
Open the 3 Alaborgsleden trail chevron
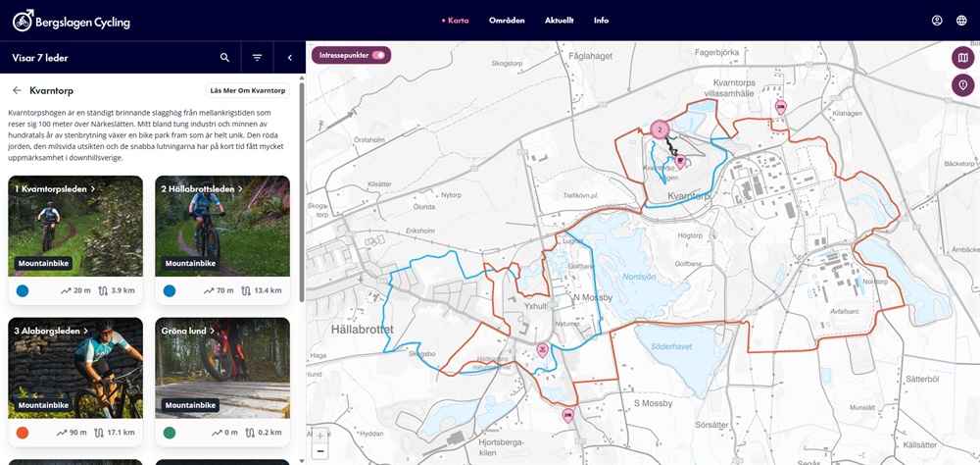point(86,331)
